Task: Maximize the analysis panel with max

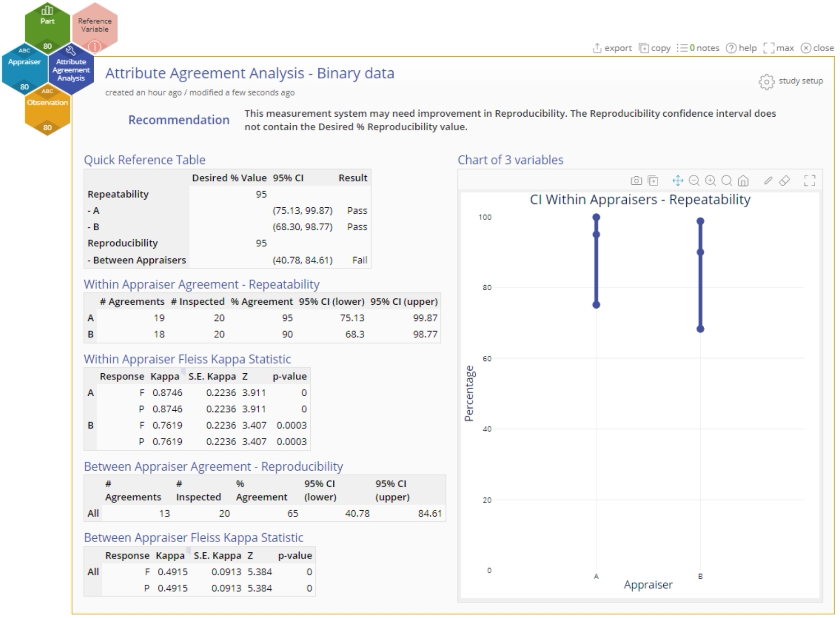Action: click(x=779, y=48)
